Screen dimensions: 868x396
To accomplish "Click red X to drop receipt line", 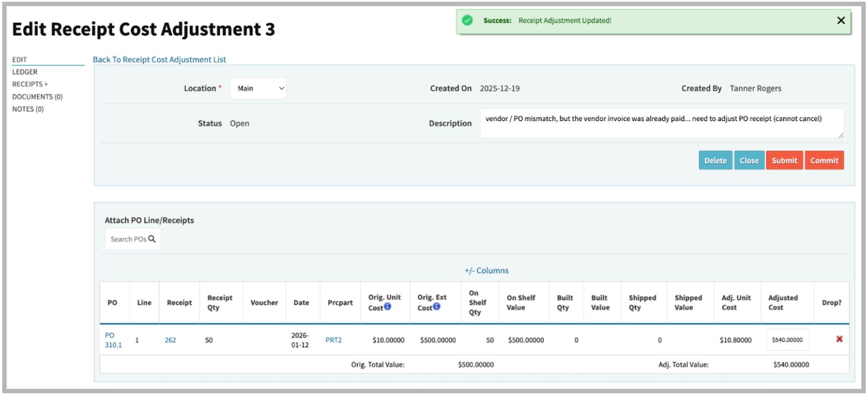I will point(839,339).
